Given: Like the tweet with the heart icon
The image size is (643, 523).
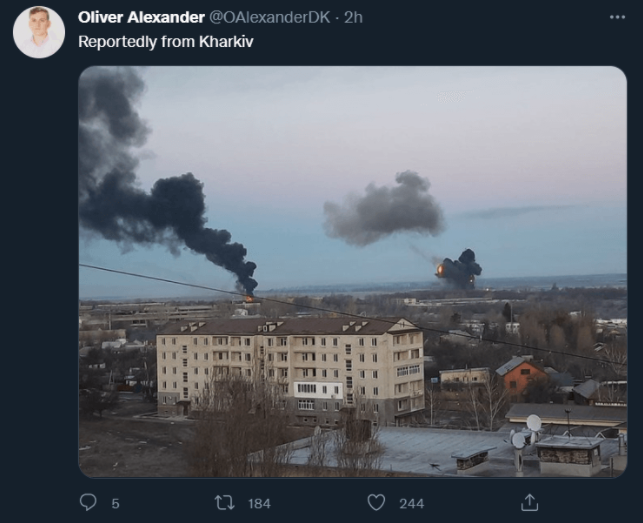Looking at the screenshot, I should click(376, 502).
